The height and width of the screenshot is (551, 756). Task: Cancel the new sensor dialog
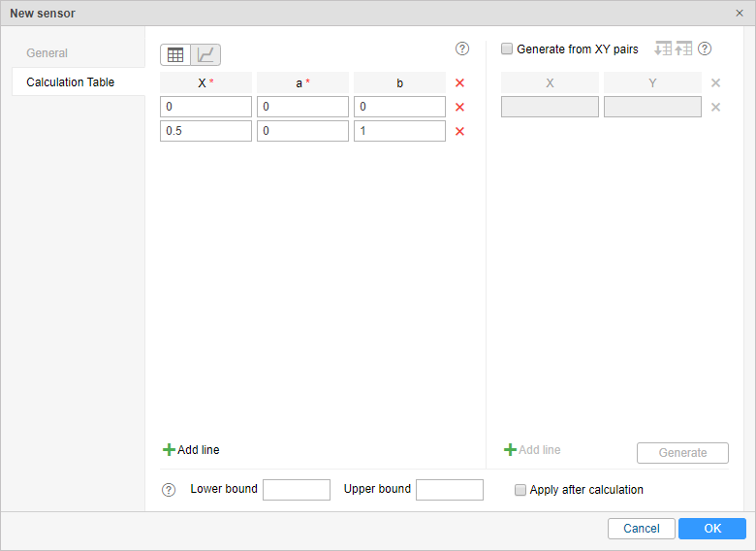pos(642,529)
